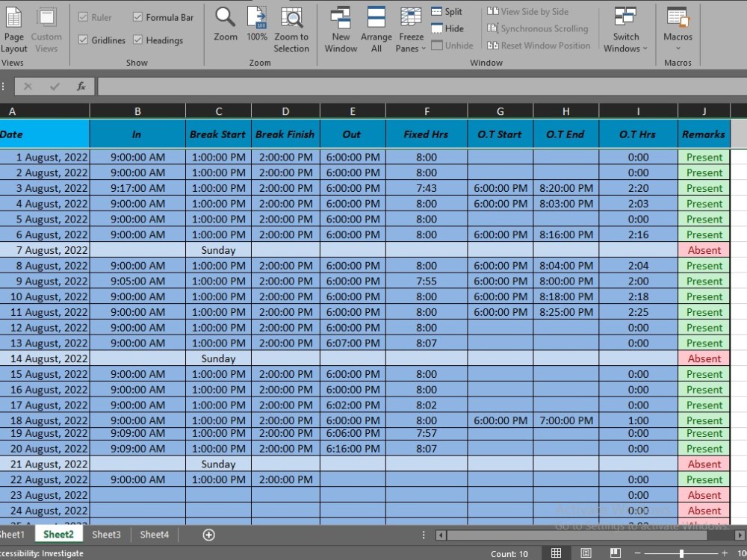747x560 pixels.
Task: Switch to Page Break Preview in status bar
Action: click(x=615, y=553)
